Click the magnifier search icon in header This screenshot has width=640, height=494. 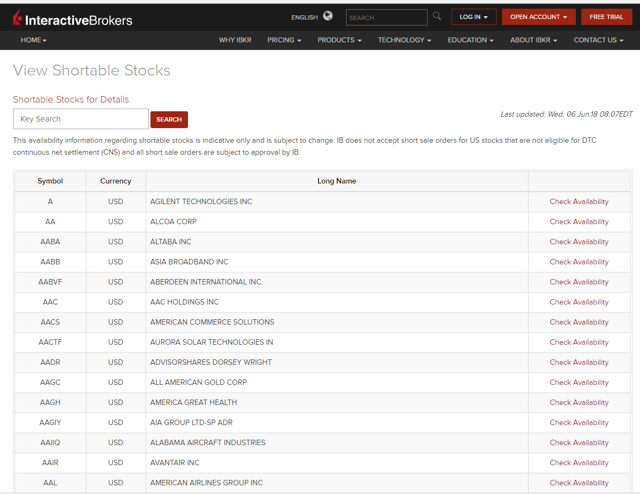[437, 16]
